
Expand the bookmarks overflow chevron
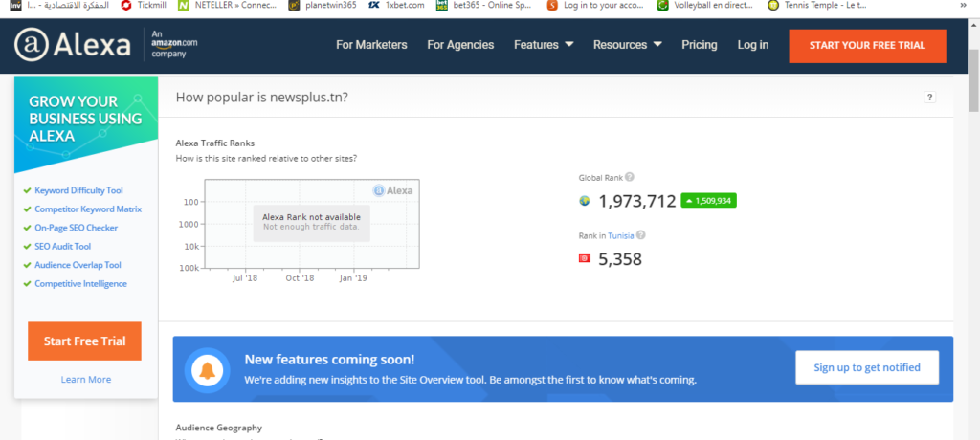pos(963,6)
